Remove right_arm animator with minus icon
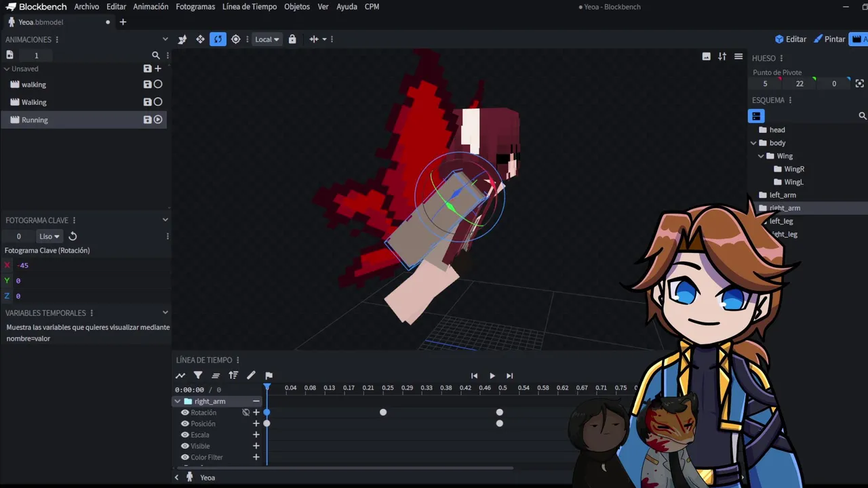 tap(256, 401)
